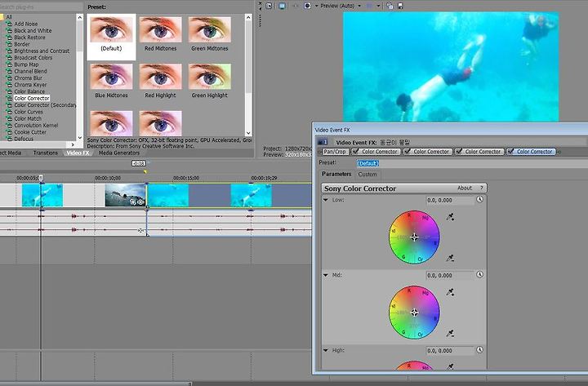Click the animate clock icon for High
The width and height of the screenshot is (588, 386).
(x=479, y=349)
